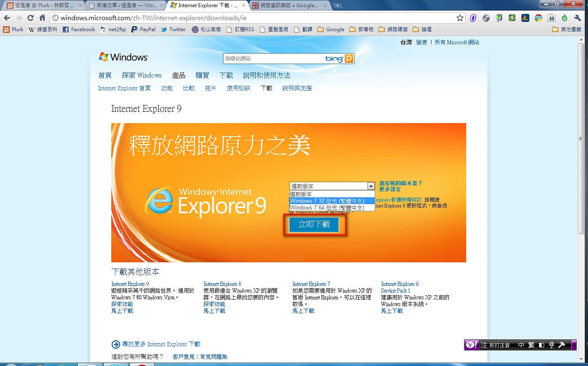588x366 pixels.
Task: Click the Yahoo logo on the input bar
Action: (472, 345)
